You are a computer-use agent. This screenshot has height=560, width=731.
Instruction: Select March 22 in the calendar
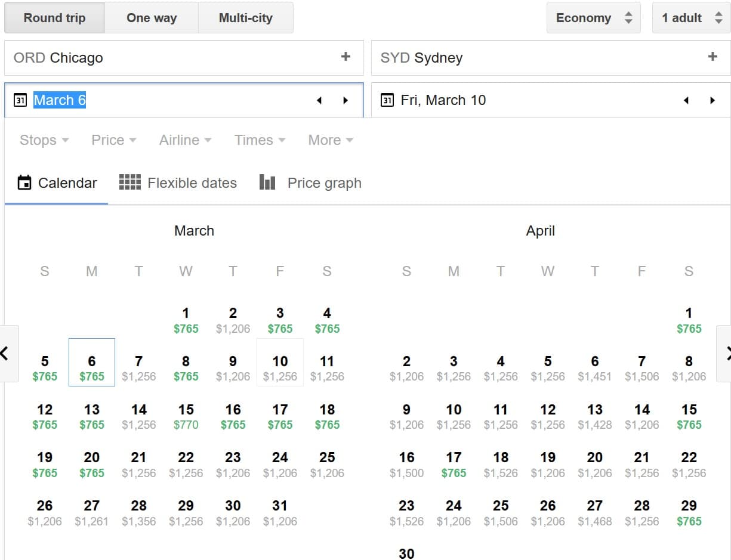pos(186,465)
